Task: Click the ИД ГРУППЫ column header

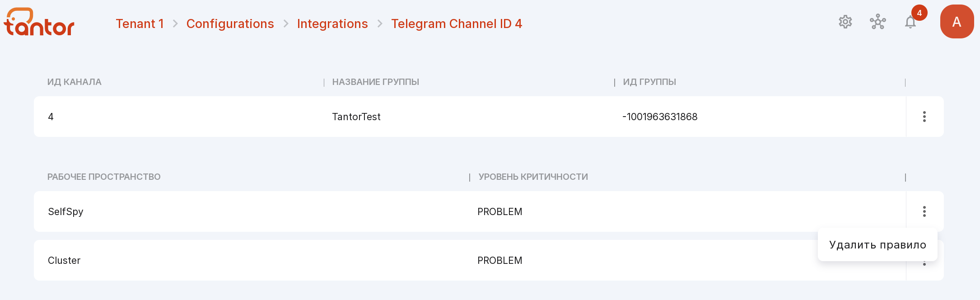Action: coord(649,82)
